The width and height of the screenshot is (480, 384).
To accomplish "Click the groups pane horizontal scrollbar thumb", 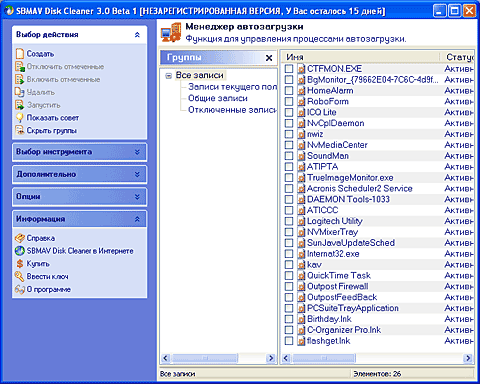I will click(x=205, y=358).
